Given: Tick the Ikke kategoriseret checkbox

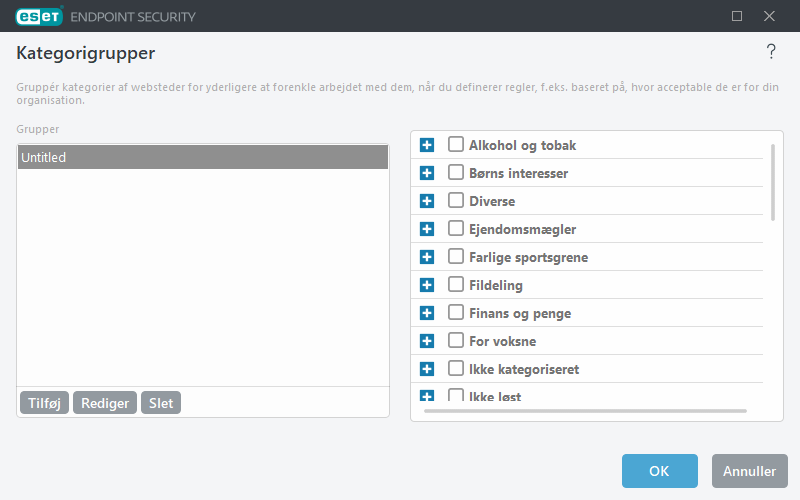Looking at the screenshot, I should point(456,369).
